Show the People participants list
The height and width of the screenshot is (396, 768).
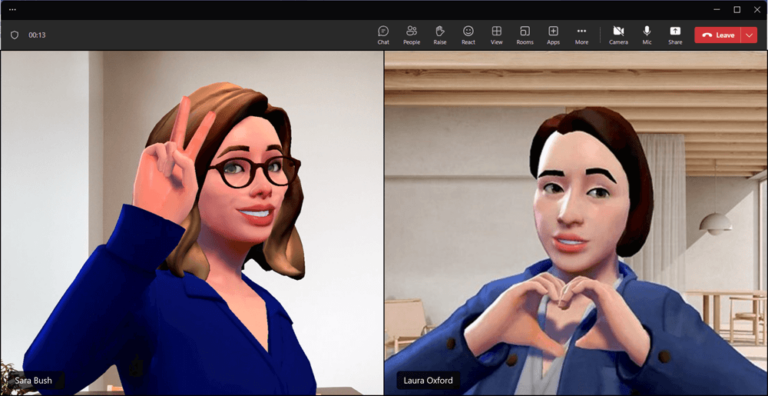coord(411,35)
